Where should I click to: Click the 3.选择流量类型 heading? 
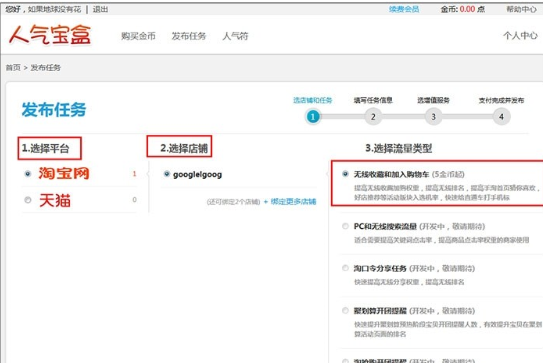(399, 149)
